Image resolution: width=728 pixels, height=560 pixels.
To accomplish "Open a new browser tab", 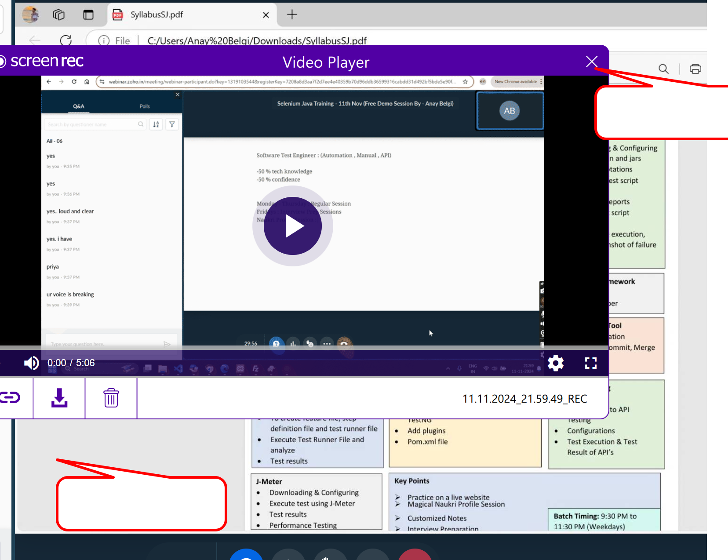I will (292, 15).
